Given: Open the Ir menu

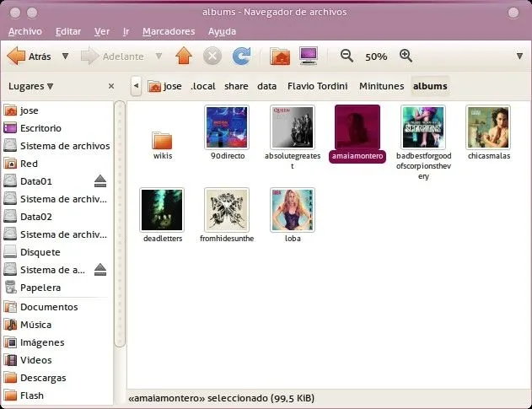Looking at the screenshot, I should click(126, 31).
